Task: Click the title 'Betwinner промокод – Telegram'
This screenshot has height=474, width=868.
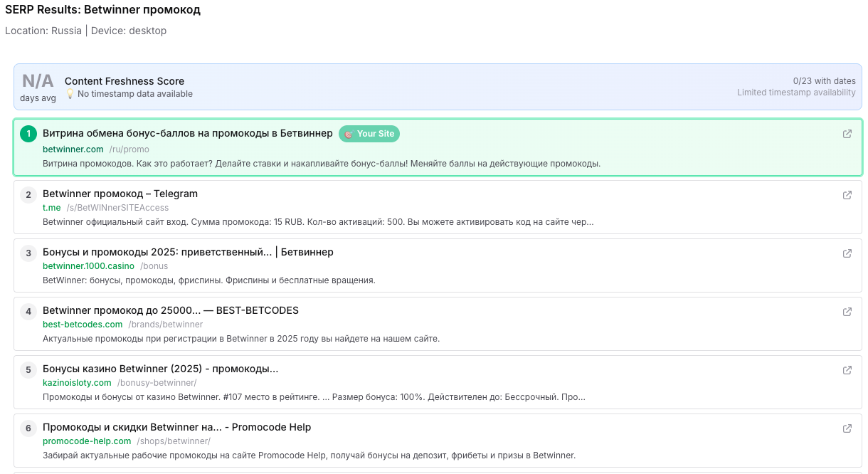Action: [x=121, y=194]
